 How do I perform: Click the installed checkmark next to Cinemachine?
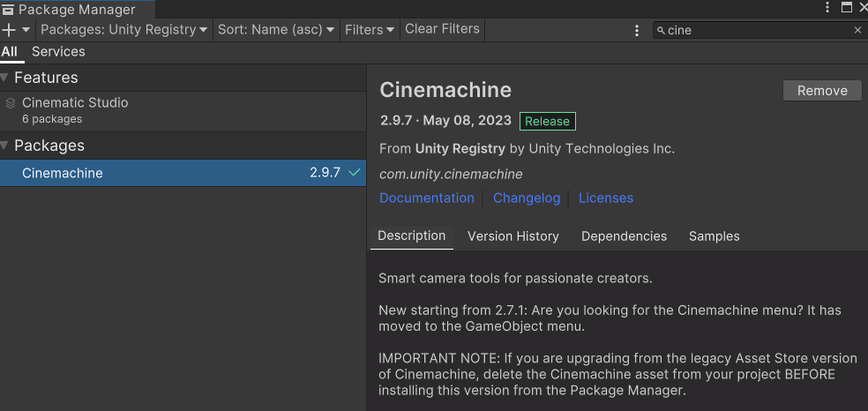tap(355, 173)
